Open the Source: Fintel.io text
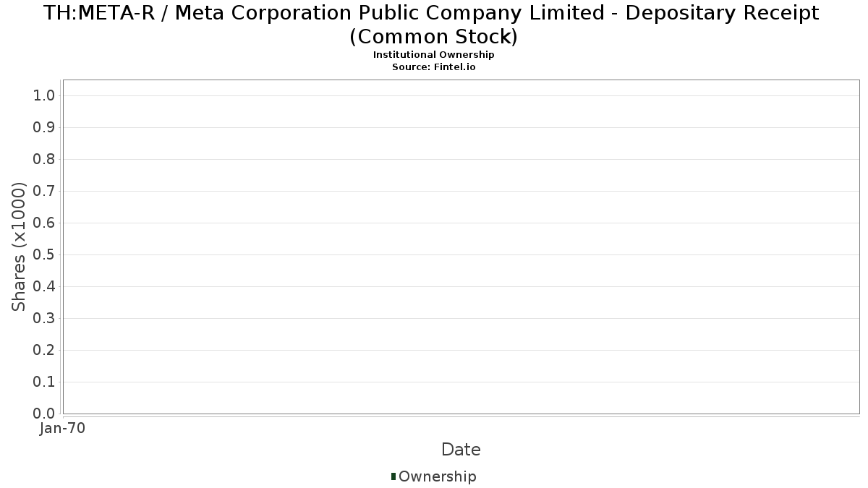868x488 pixels. [x=433, y=67]
